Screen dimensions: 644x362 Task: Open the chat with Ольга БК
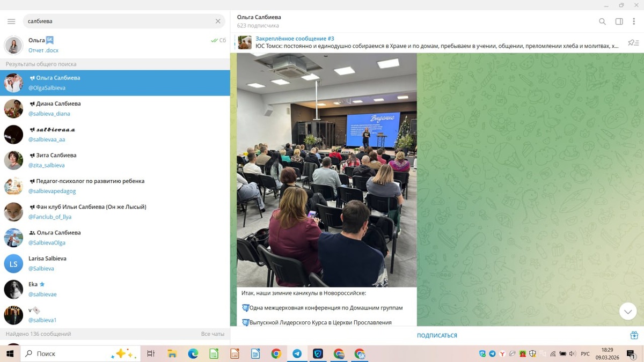pyautogui.click(x=115, y=45)
